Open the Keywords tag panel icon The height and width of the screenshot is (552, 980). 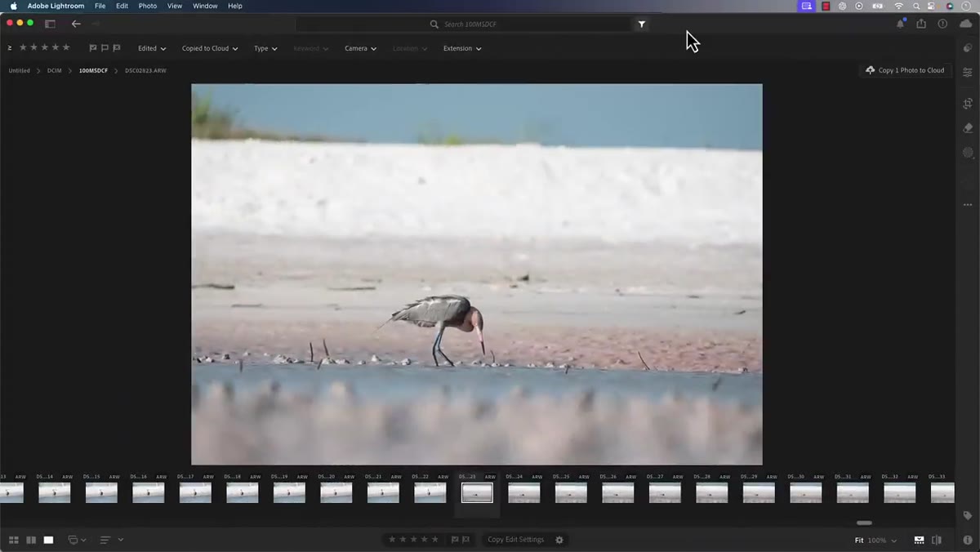[968, 515]
